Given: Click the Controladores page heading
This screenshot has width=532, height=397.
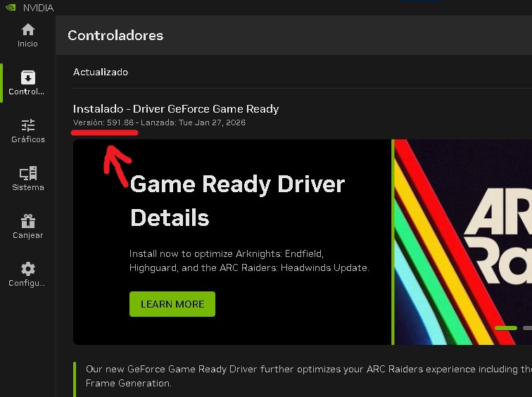Looking at the screenshot, I should [115, 35].
